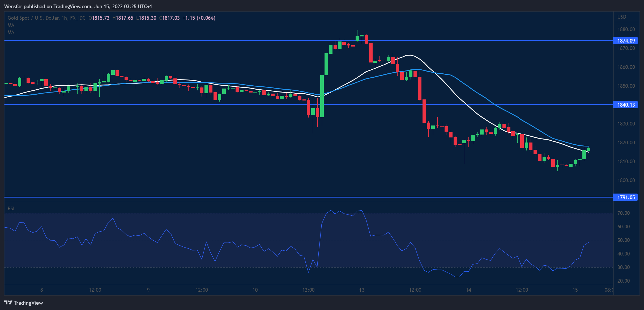Click the 1791.05 price label tag
The width and height of the screenshot is (644, 310).
[x=626, y=197]
